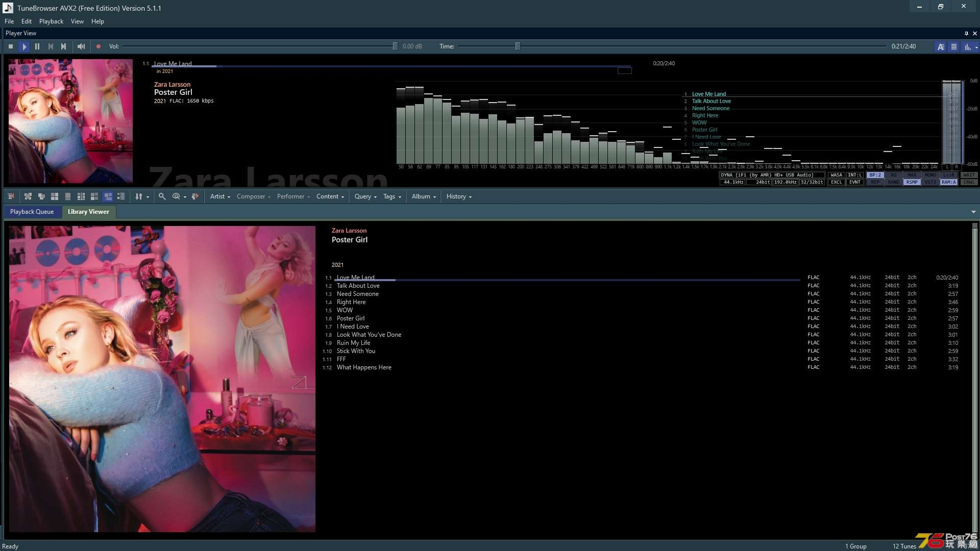Toggle REP repeat mode
The image size is (980, 551).
click(875, 182)
